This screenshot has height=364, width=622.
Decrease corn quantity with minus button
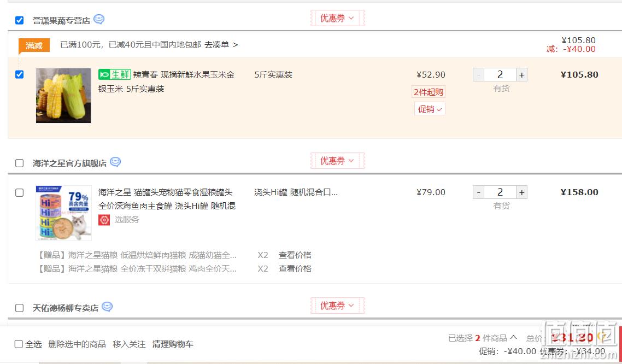pos(478,74)
